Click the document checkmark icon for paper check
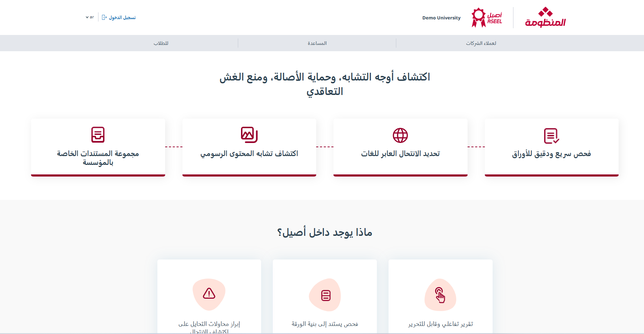This screenshot has height=334, width=644. [552, 136]
